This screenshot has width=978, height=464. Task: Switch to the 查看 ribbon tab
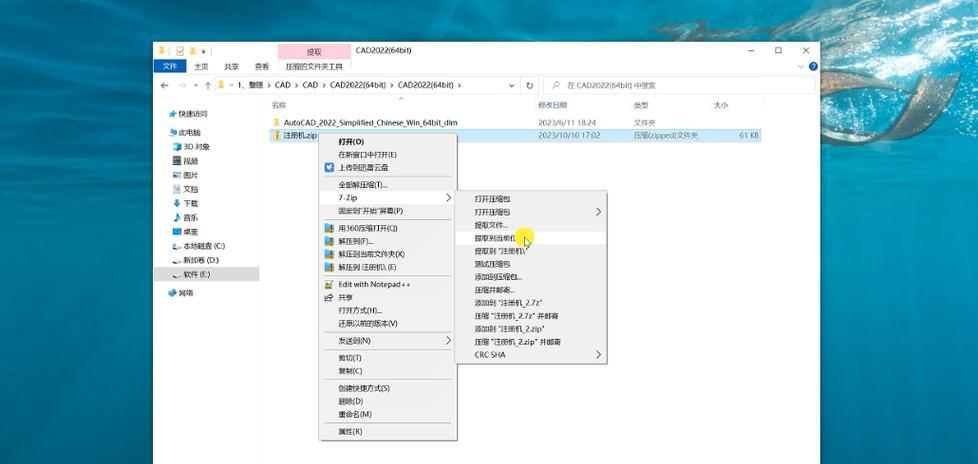(x=261, y=66)
